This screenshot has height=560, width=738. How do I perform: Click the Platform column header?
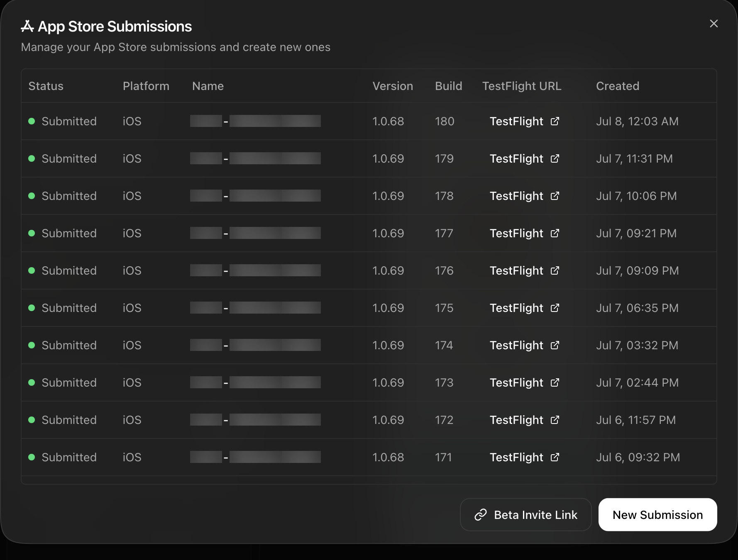click(x=146, y=86)
